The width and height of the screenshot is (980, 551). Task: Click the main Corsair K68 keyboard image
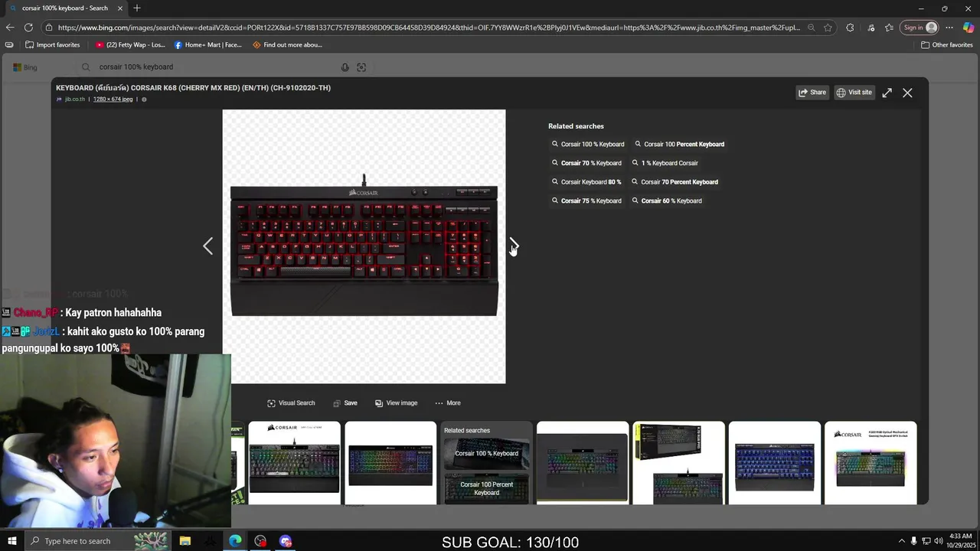click(364, 246)
